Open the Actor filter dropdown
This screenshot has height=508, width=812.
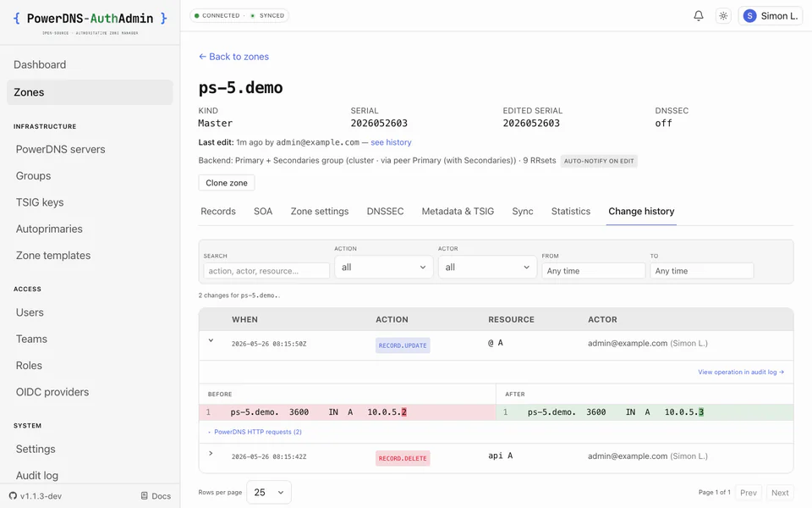tap(487, 267)
